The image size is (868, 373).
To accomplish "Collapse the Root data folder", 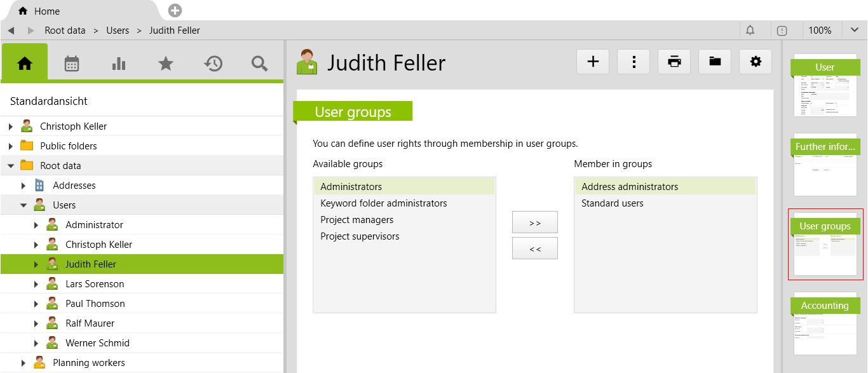I will click(11, 166).
